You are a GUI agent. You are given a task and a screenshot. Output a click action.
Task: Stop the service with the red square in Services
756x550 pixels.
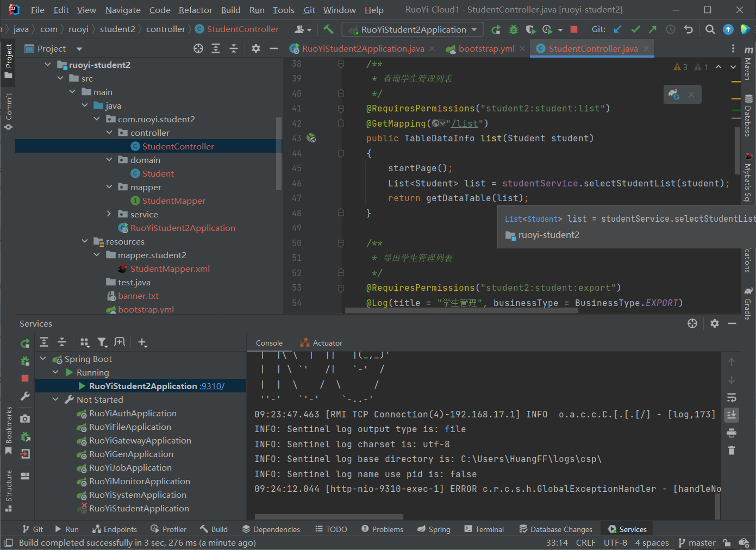pyautogui.click(x=25, y=378)
